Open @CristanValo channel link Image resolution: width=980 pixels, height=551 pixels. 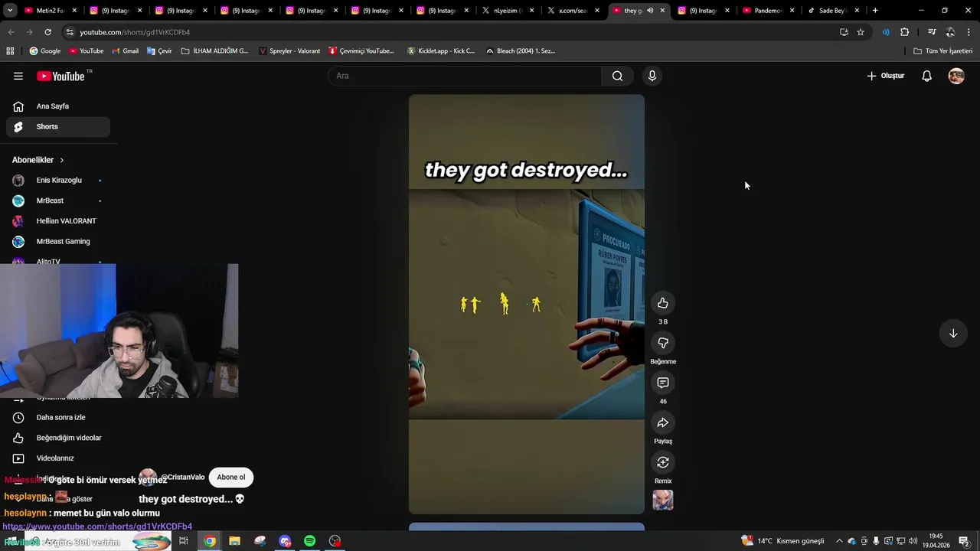tap(182, 478)
